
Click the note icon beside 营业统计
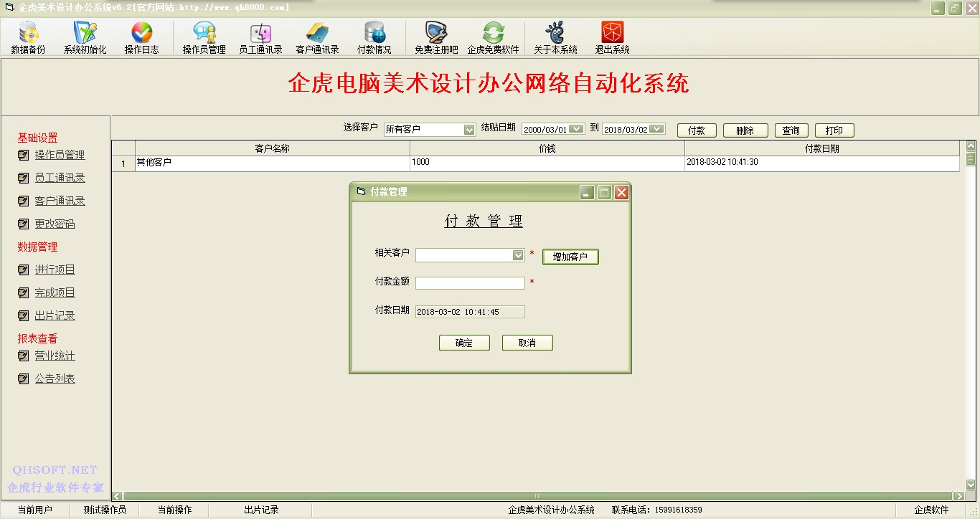(24, 356)
